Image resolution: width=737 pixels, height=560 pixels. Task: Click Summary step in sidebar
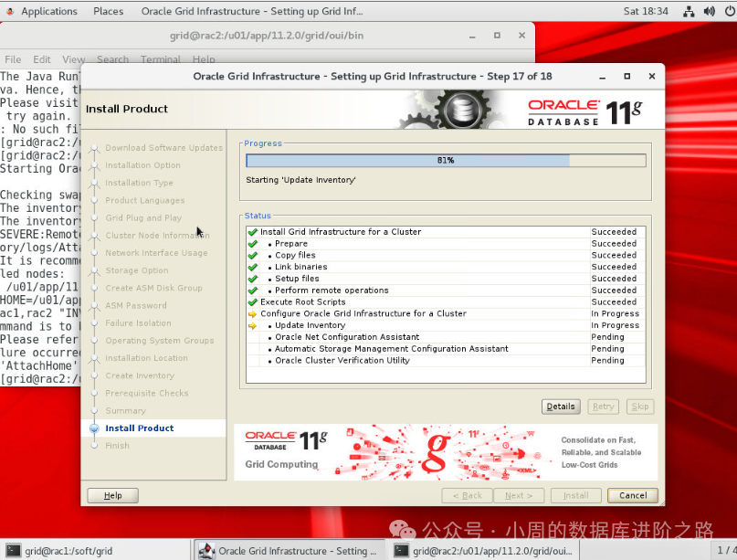[x=125, y=410]
